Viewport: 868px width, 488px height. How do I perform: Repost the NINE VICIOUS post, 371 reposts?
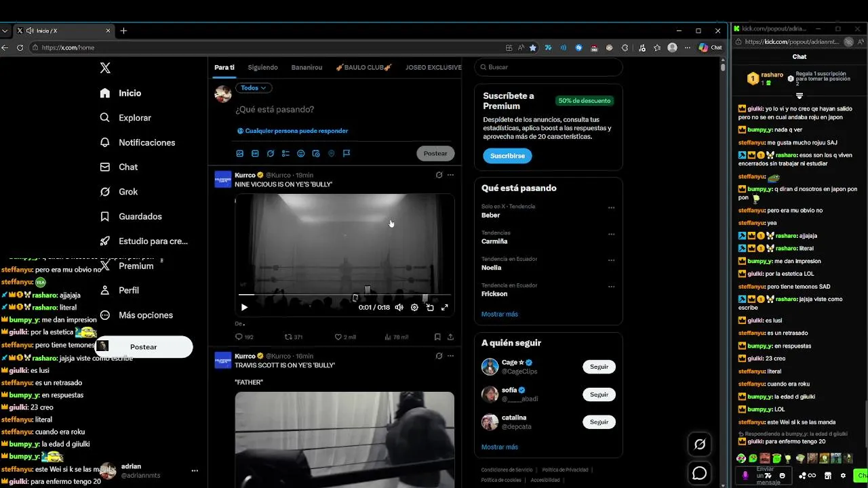coord(294,337)
